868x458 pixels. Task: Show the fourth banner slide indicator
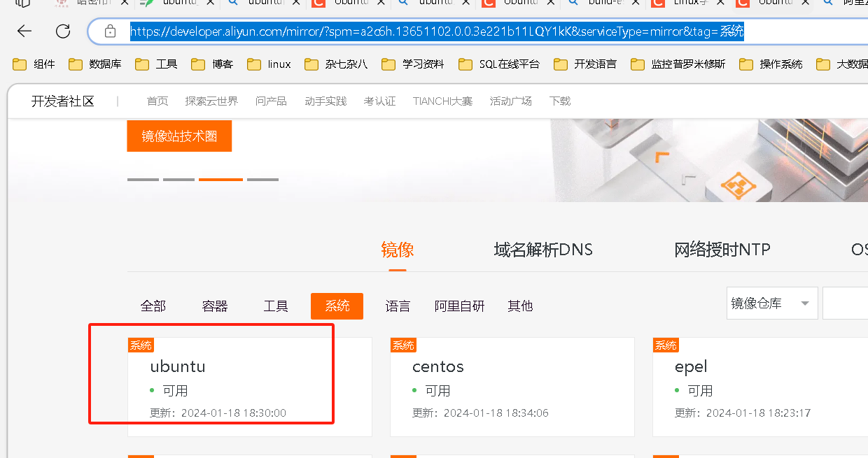tap(262, 180)
